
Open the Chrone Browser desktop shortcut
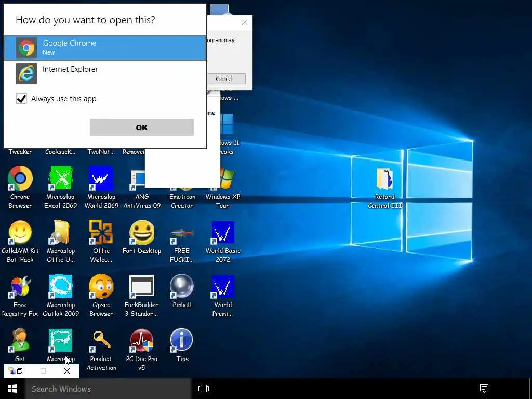pos(20,187)
